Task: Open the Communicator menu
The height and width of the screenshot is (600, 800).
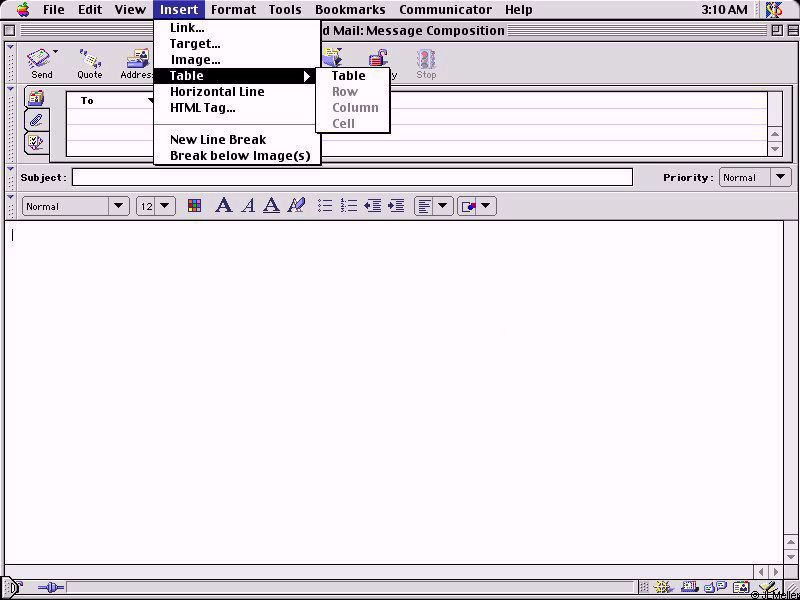Action: (x=445, y=9)
